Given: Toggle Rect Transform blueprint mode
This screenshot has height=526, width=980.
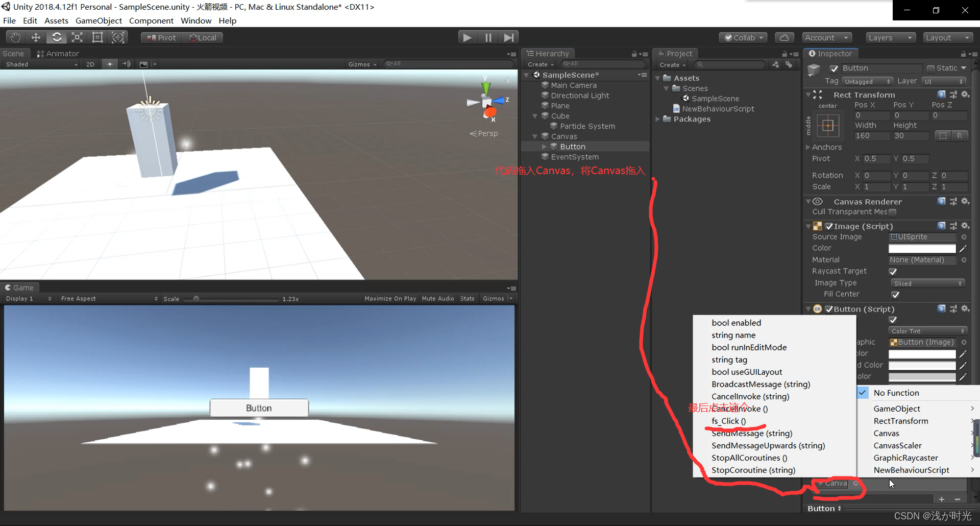Looking at the screenshot, I should [x=943, y=136].
